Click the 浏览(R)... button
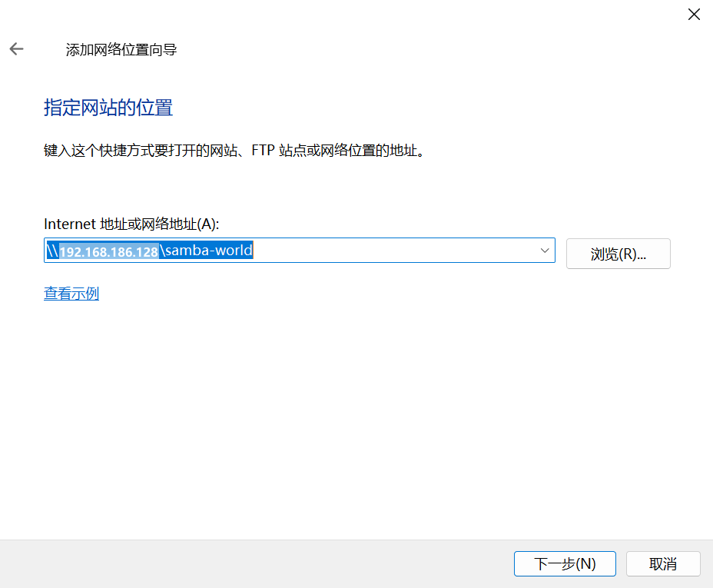Image resolution: width=713 pixels, height=588 pixels. (618, 254)
